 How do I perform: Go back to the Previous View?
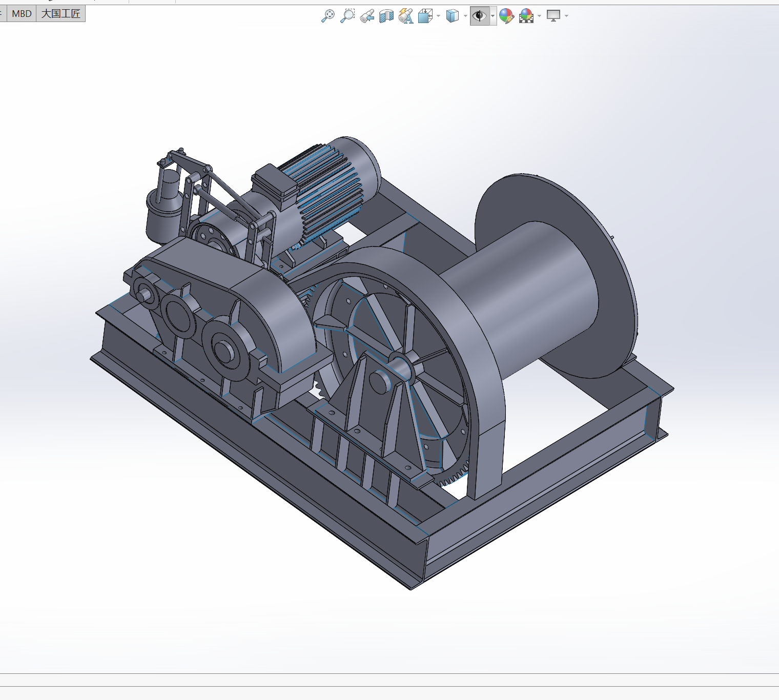367,16
